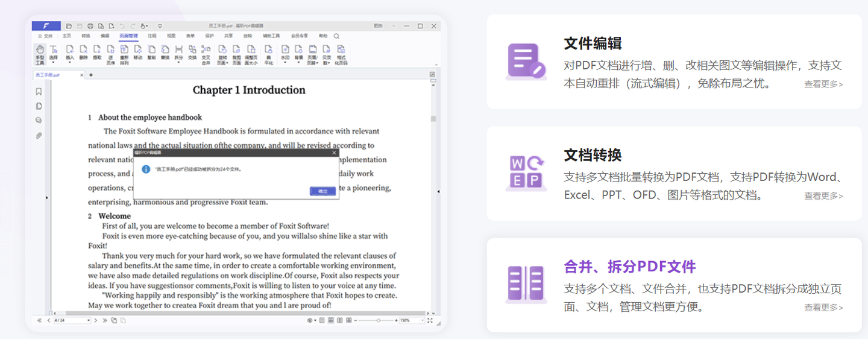Select facing pages view mode
This screenshot has width=868, height=339.
click(340, 320)
